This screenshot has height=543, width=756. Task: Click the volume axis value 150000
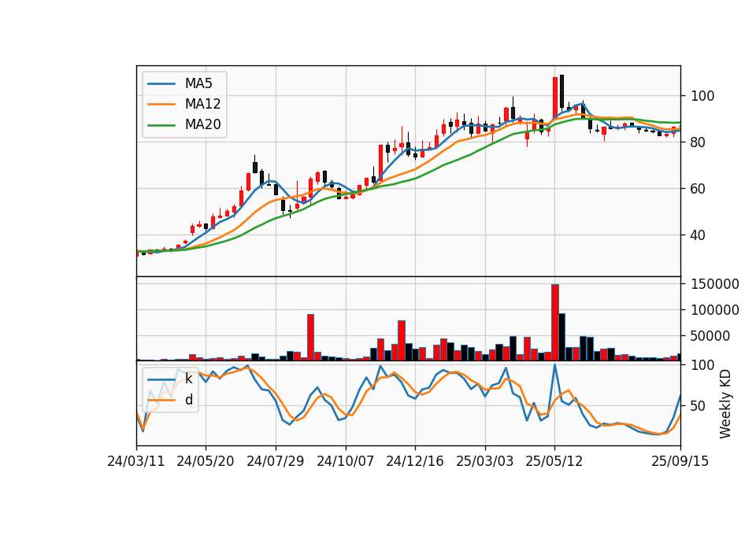coord(715,284)
